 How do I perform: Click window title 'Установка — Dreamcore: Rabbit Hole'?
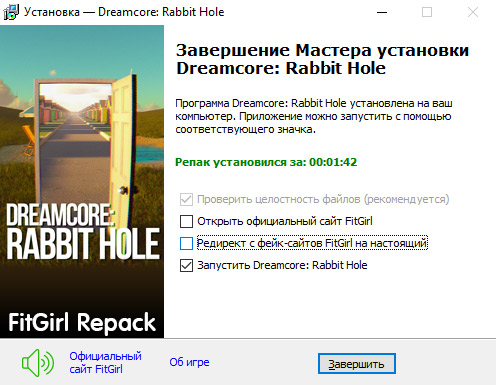tap(124, 12)
